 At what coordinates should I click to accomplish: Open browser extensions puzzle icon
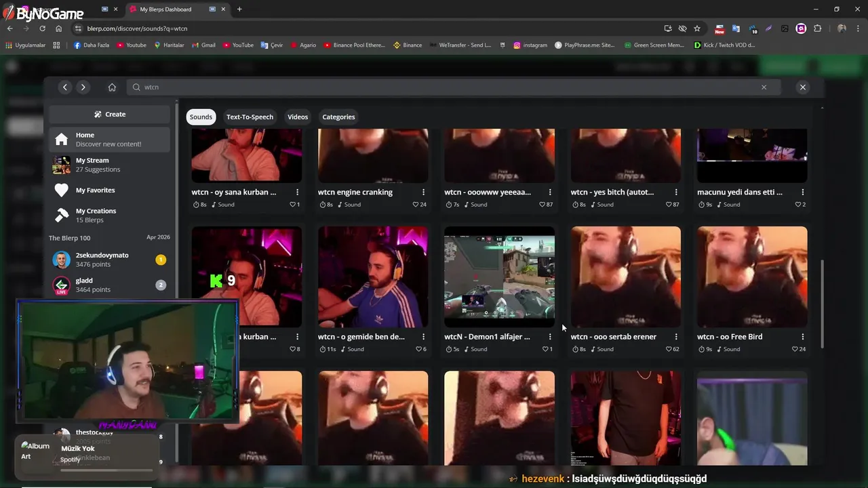click(x=817, y=28)
